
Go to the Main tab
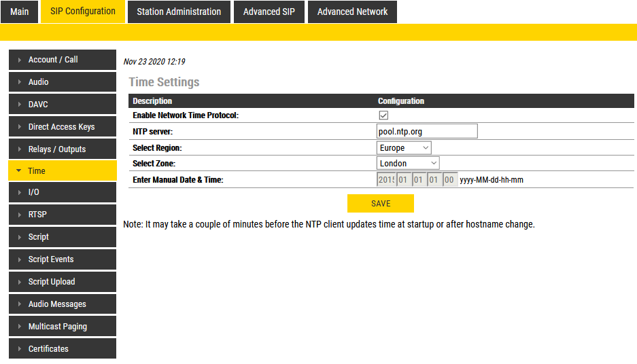20,12
